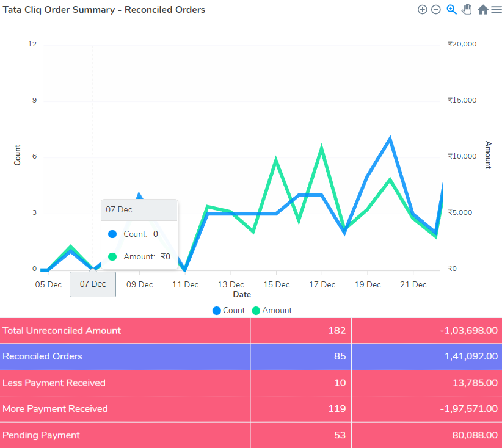The width and height of the screenshot is (502, 448).
Task: Enable the panning hand tool
Action: tap(467, 10)
